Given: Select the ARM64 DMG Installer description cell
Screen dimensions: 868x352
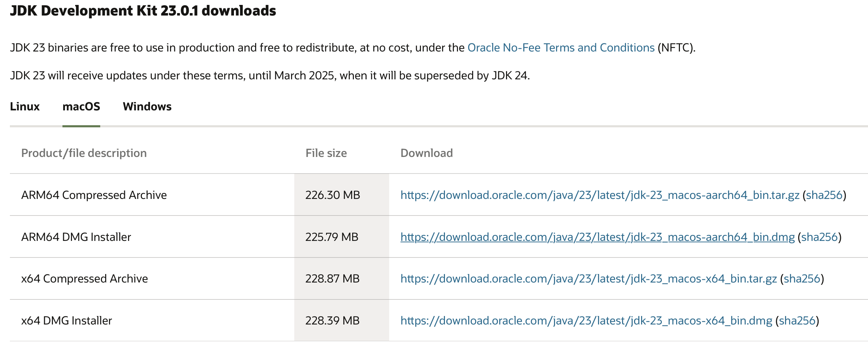Looking at the screenshot, I should (x=76, y=237).
